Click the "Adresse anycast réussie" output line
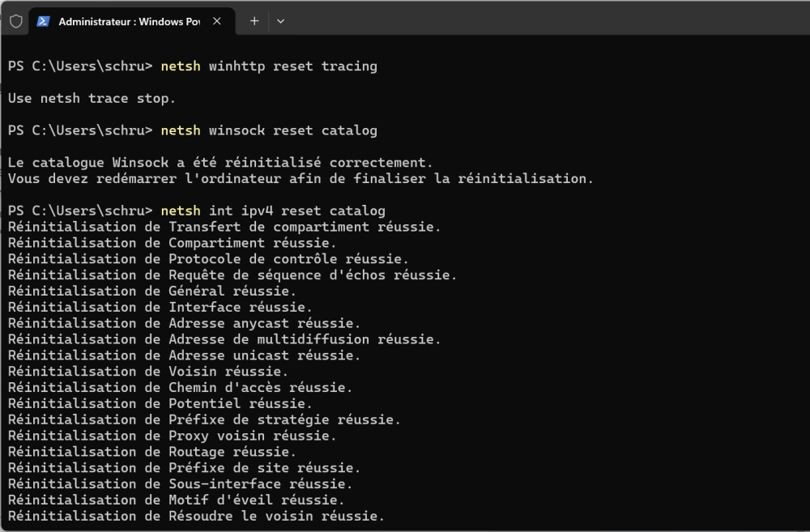Viewport: 810px width, 532px height. 185,323
